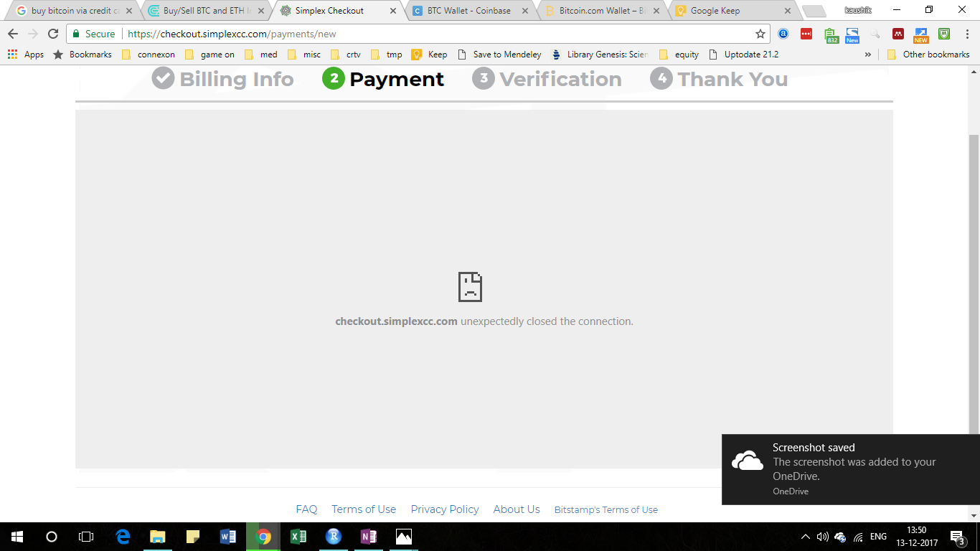
Task: Open the Wi-Fi network tray icon
Action: pyautogui.click(x=859, y=537)
